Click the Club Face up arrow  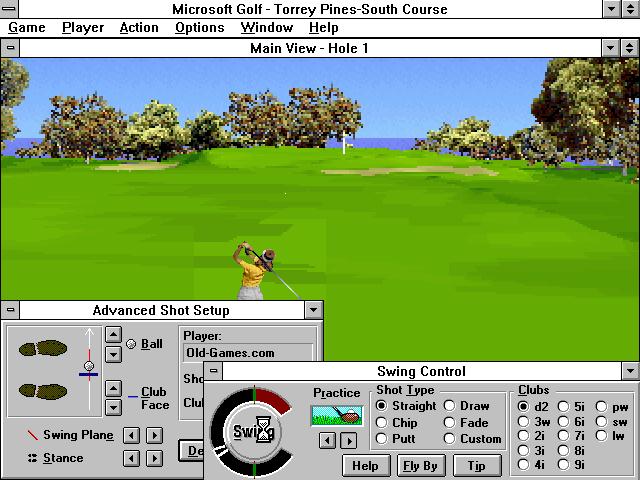click(113, 388)
